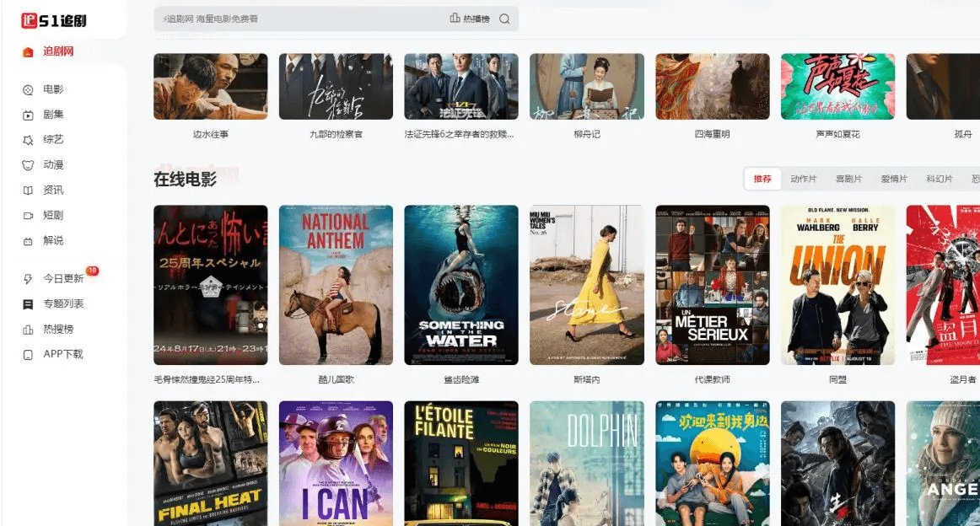980x526 pixels.
Task: Select the 资讯 book icon
Action: (x=28, y=191)
